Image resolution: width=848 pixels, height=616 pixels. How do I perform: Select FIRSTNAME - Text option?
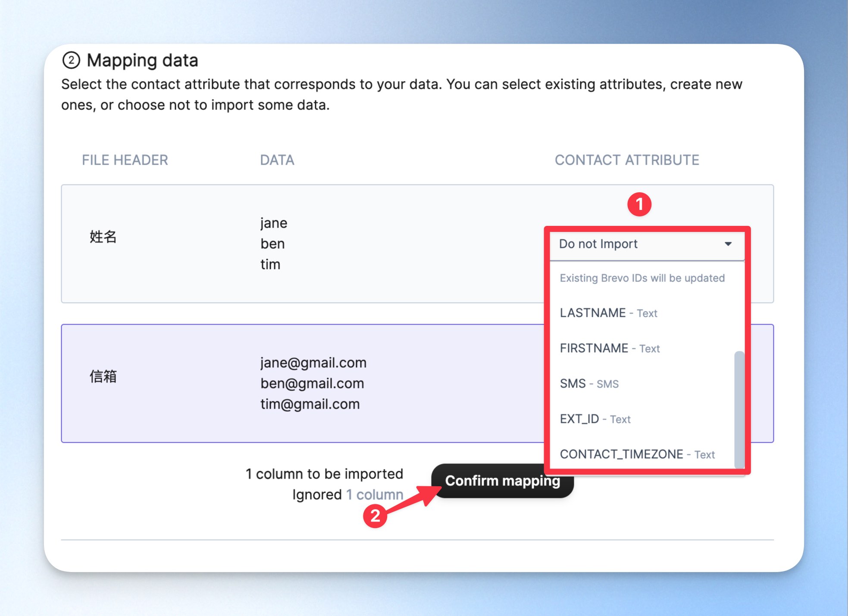coord(610,348)
